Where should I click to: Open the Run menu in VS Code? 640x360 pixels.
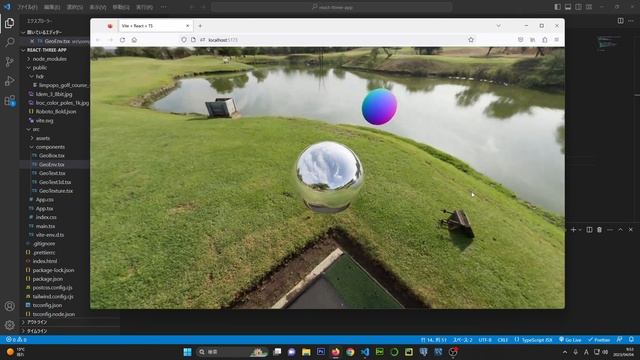coord(144,7)
